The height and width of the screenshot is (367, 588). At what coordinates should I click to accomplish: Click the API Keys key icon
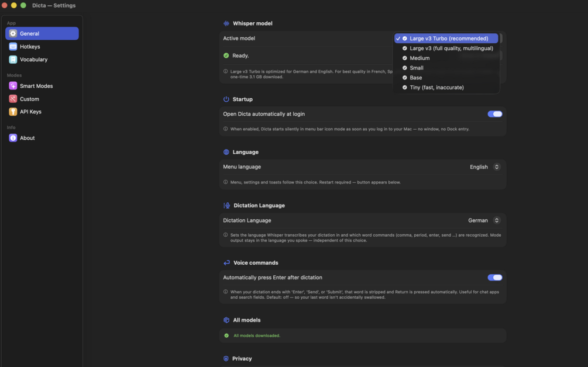[x=13, y=112]
